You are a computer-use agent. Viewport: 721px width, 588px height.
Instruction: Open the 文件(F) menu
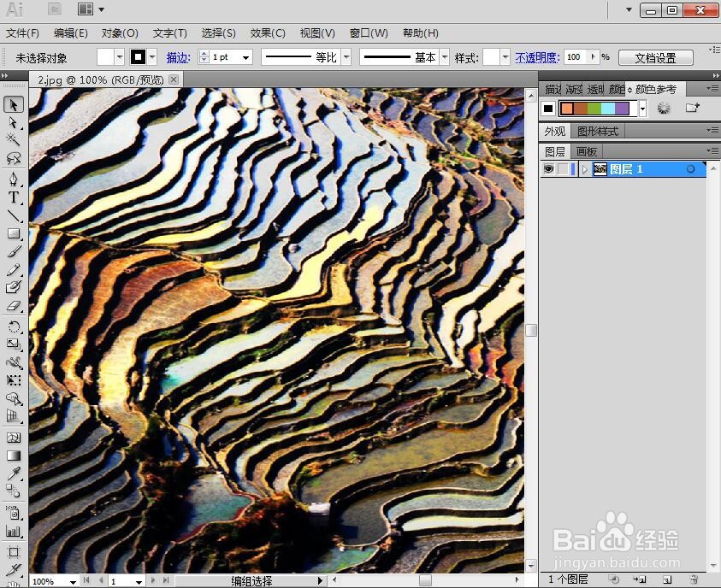pyautogui.click(x=22, y=33)
